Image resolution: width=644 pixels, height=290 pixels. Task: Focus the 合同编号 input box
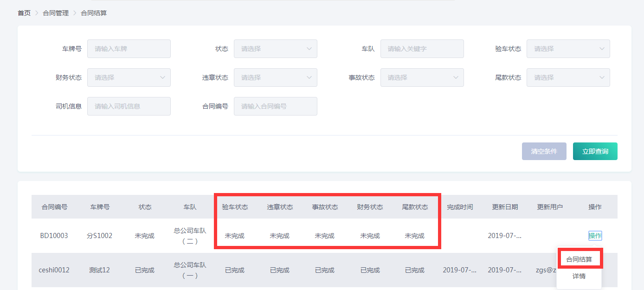click(275, 106)
